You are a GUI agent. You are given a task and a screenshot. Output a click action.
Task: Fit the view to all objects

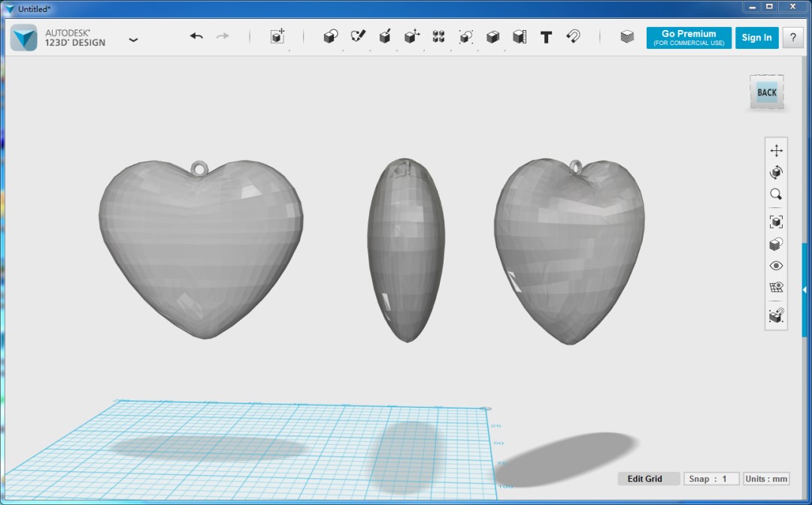(776, 222)
